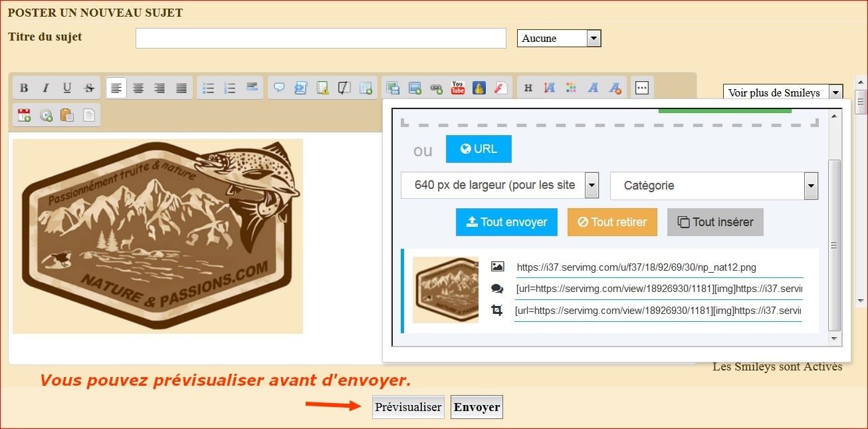Toggle italic formatting
Image resolution: width=868 pixels, height=429 pixels.
tap(46, 88)
